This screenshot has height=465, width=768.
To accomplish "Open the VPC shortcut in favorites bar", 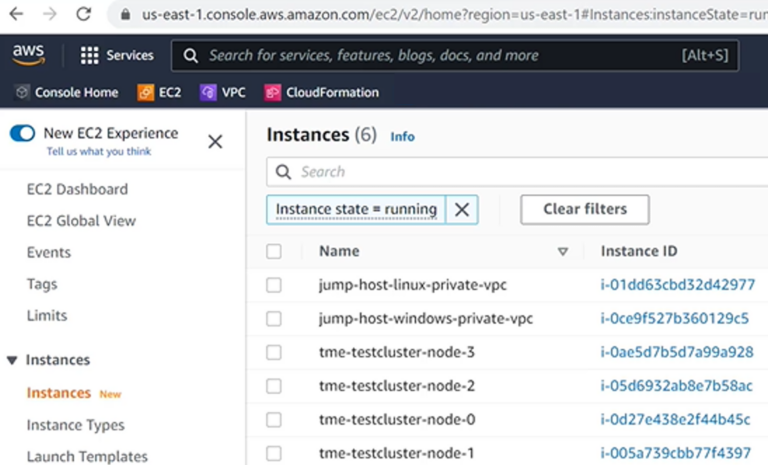I will 223,92.
